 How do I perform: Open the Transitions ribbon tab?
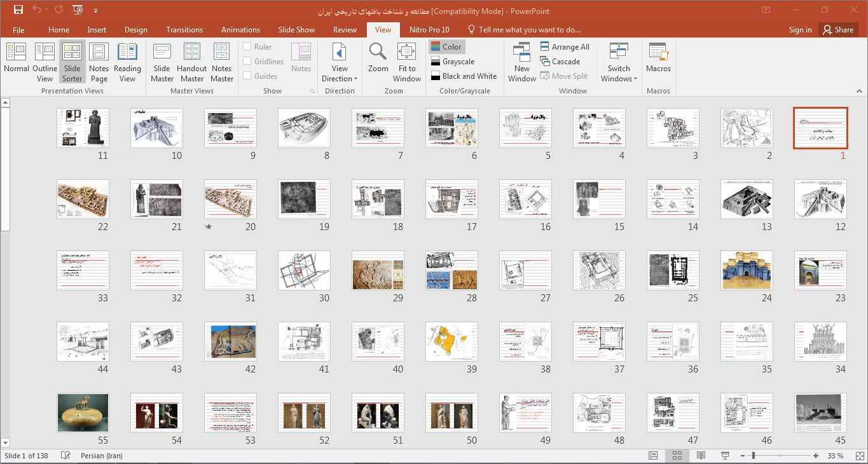pos(184,29)
